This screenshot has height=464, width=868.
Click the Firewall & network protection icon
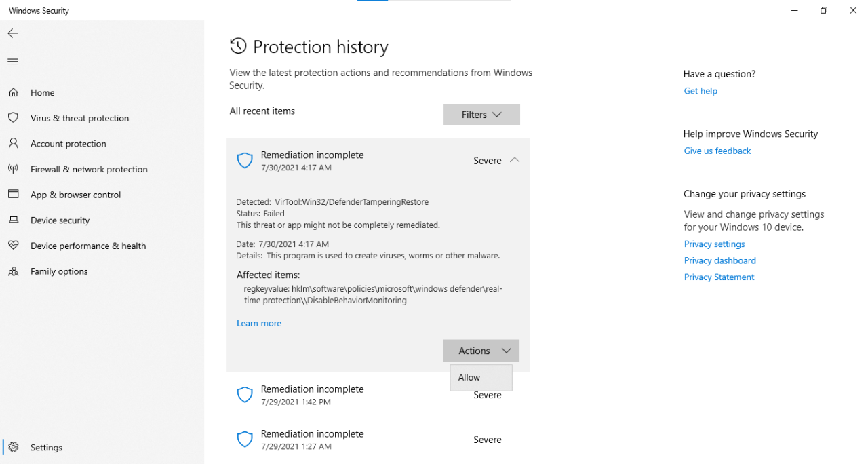pos(14,169)
